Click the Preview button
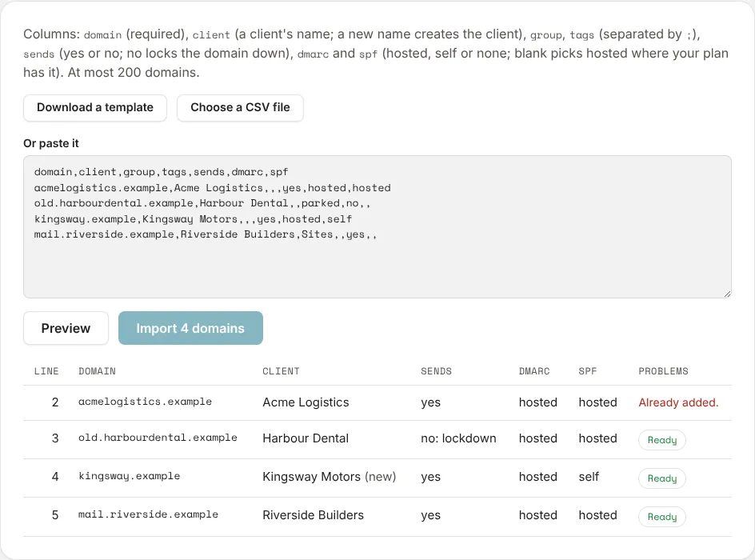This screenshot has height=560, width=755. pos(66,328)
